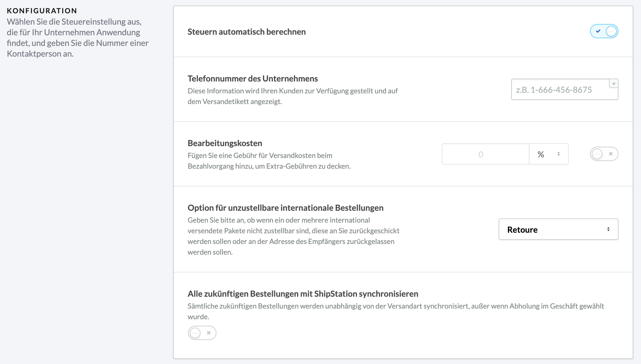Click the Telefonnummer des Unternehmens input field
The image size is (641, 364).
pyautogui.click(x=565, y=89)
